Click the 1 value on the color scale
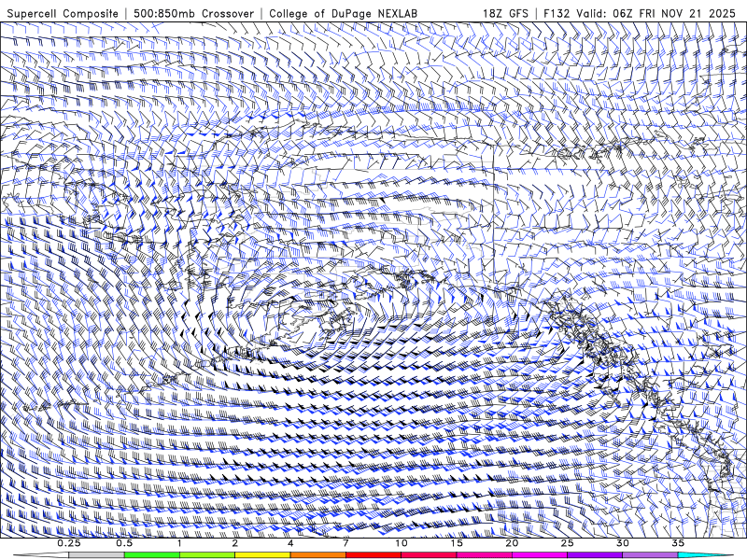Screen dimensions: 747x560 [x=179, y=543]
